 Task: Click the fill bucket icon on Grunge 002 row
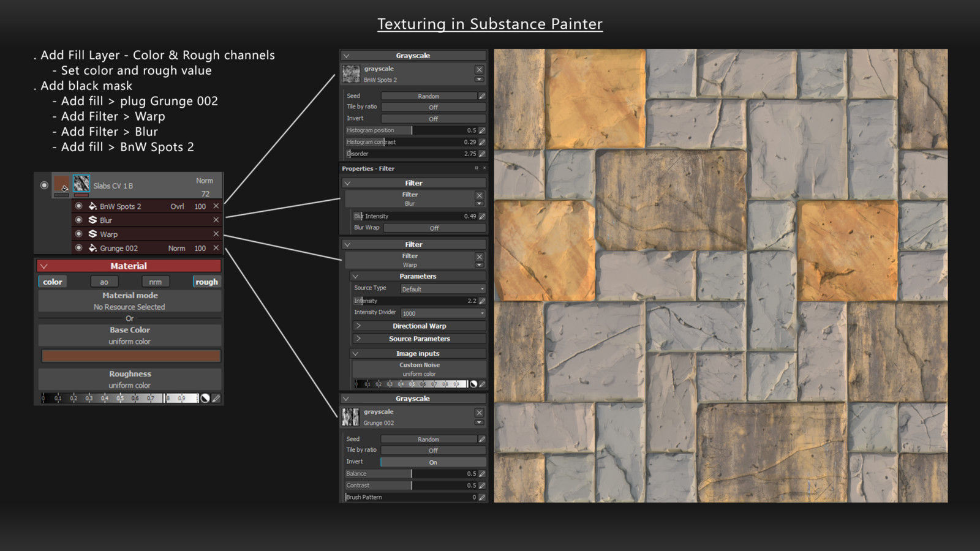click(92, 248)
